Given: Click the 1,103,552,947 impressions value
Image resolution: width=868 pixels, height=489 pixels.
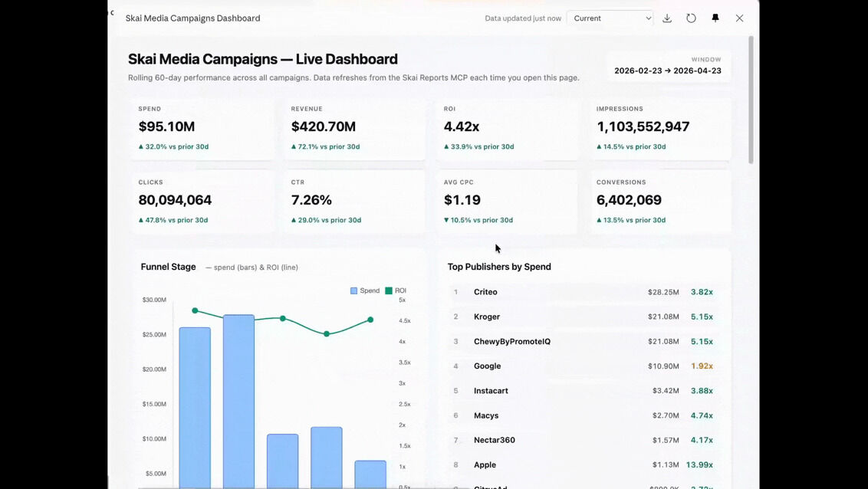Looking at the screenshot, I should pos(643,126).
